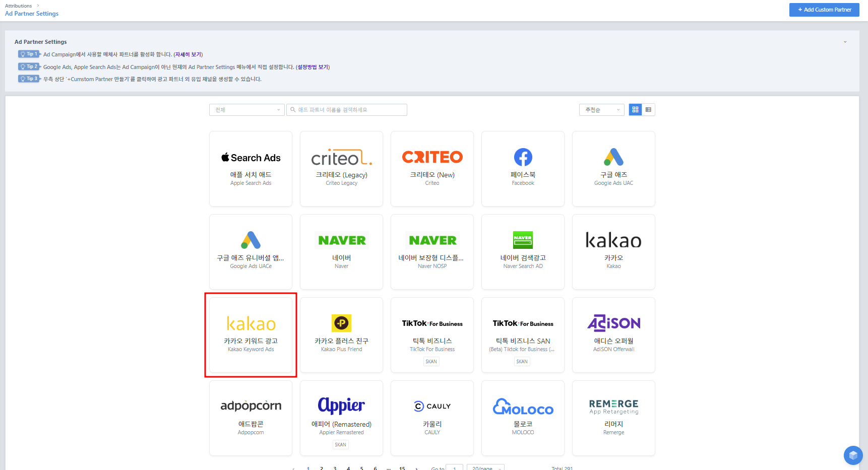Go to pagination page 2
Viewport: 868px width, 470px height.
(x=322, y=468)
